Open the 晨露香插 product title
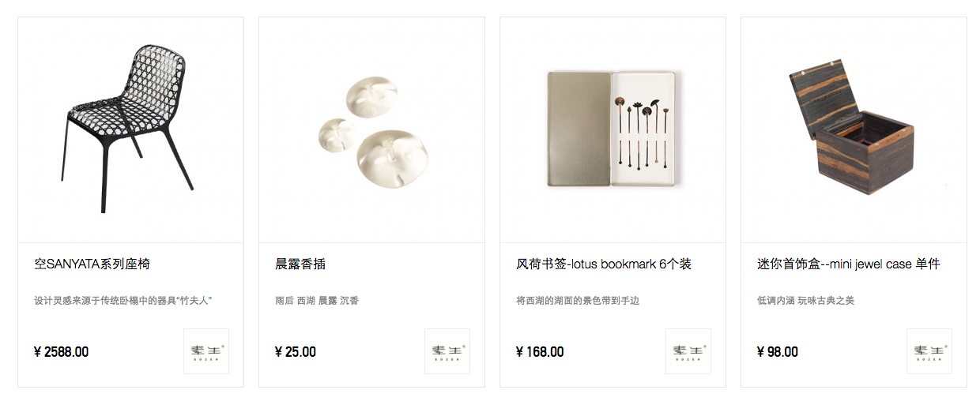980x401 pixels. tap(300, 264)
